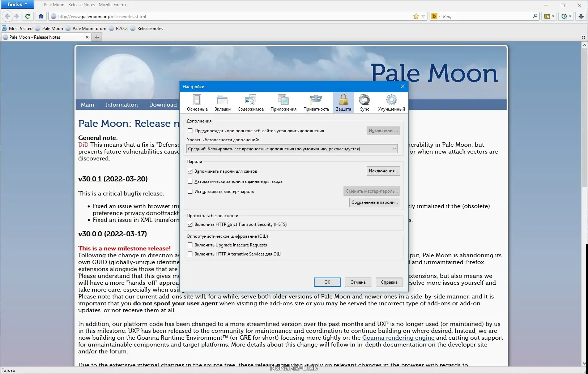Screen dimensions: 588x374
Task: Click the page vertical scrollbar thumb
Action: (x=584, y=118)
